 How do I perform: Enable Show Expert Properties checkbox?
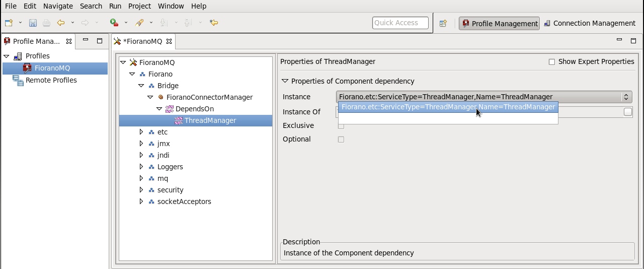click(552, 62)
